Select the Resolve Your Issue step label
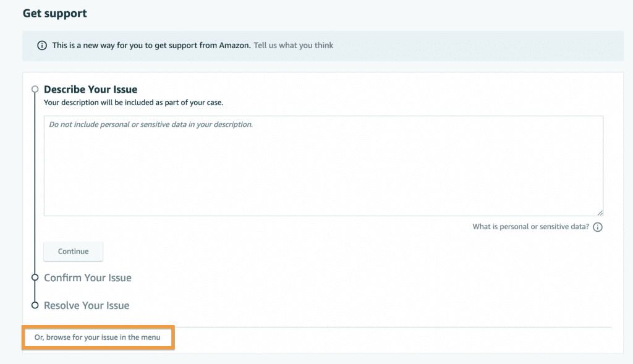This screenshot has width=633, height=364. tap(86, 305)
